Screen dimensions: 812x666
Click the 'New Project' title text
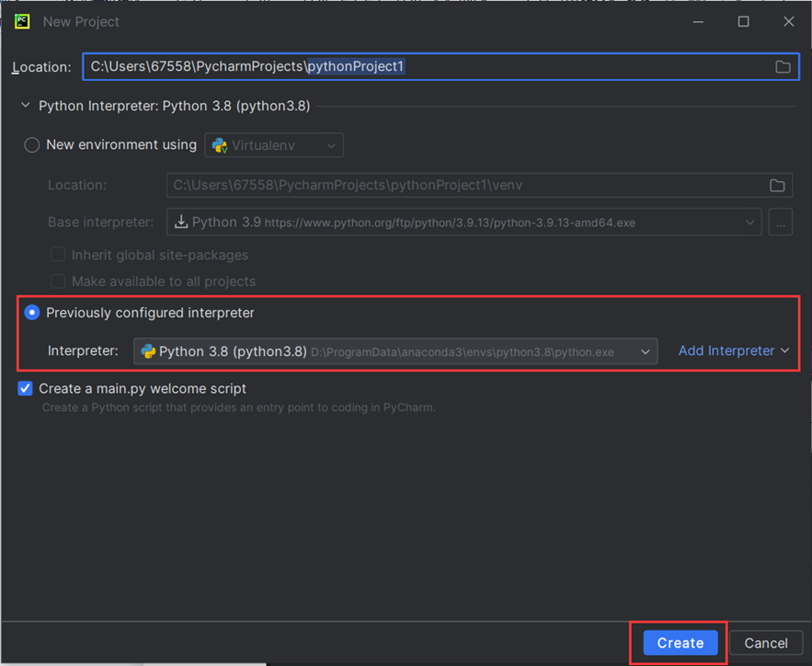pyautogui.click(x=81, y=22)
